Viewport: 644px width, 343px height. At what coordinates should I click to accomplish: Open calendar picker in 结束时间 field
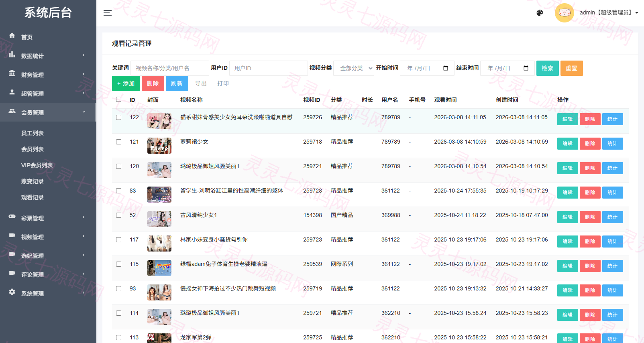tap(526, 68)
